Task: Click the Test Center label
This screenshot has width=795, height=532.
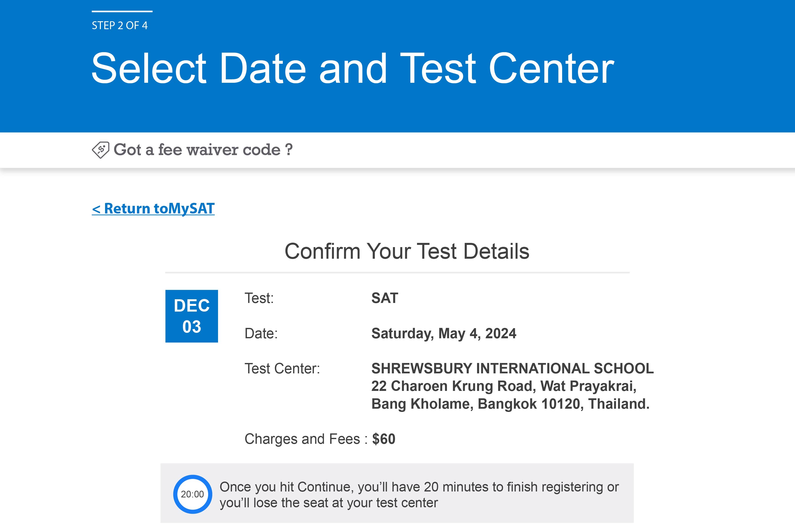Action: point(282,368)
